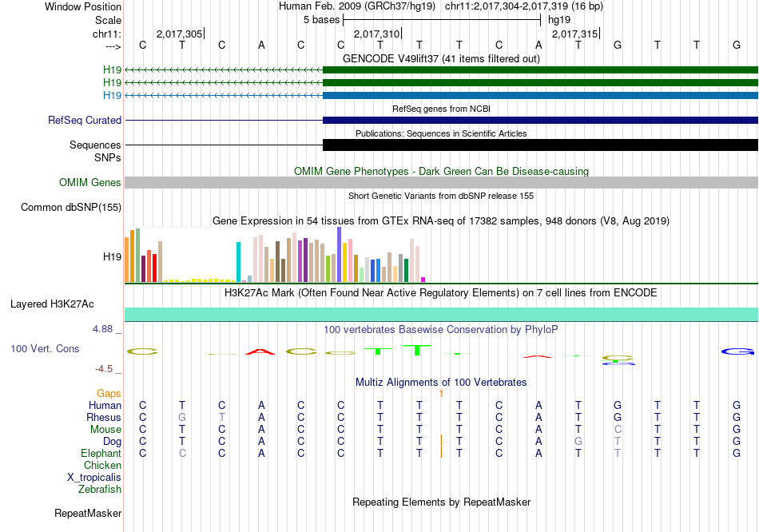This screenshot has height=532, width=759.
Task: Click the RefSeq genes from NCBI title
Action: (441, 109)
